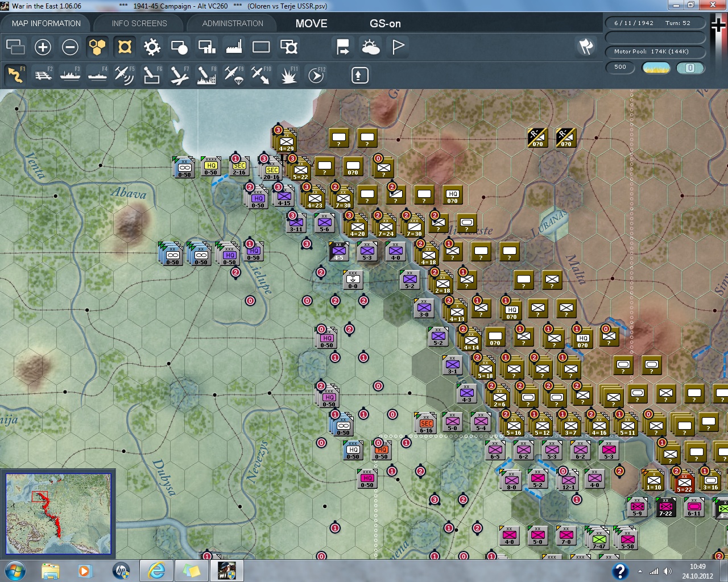Zoom out the map with the minus icon
728x582 pixels.
point(70,47)
